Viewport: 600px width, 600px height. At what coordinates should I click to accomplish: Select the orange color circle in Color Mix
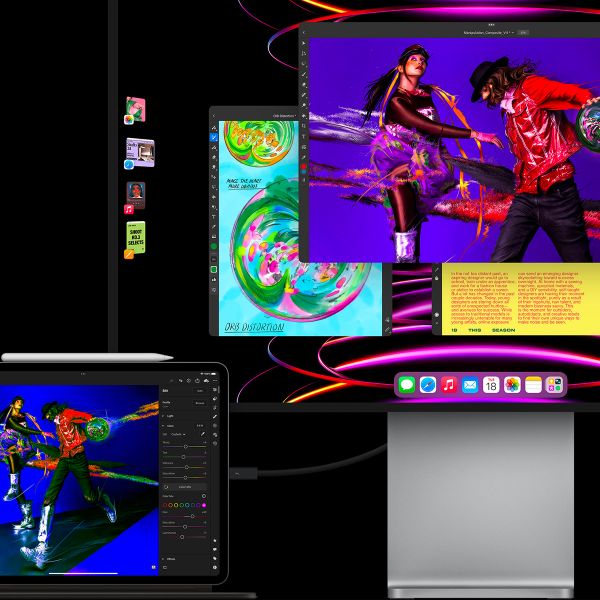170,505
